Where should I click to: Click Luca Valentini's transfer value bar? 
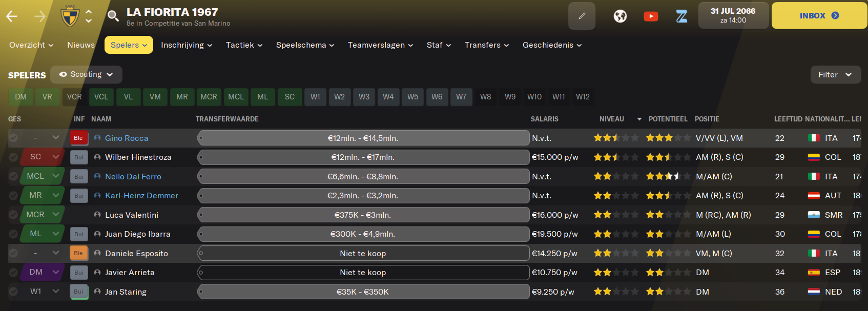tap(363, 215)
